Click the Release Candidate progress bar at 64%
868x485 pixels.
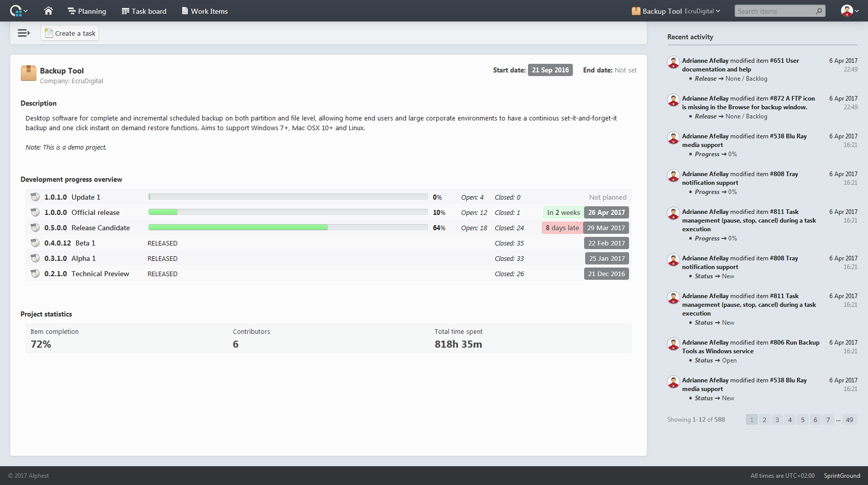(288, 227)
